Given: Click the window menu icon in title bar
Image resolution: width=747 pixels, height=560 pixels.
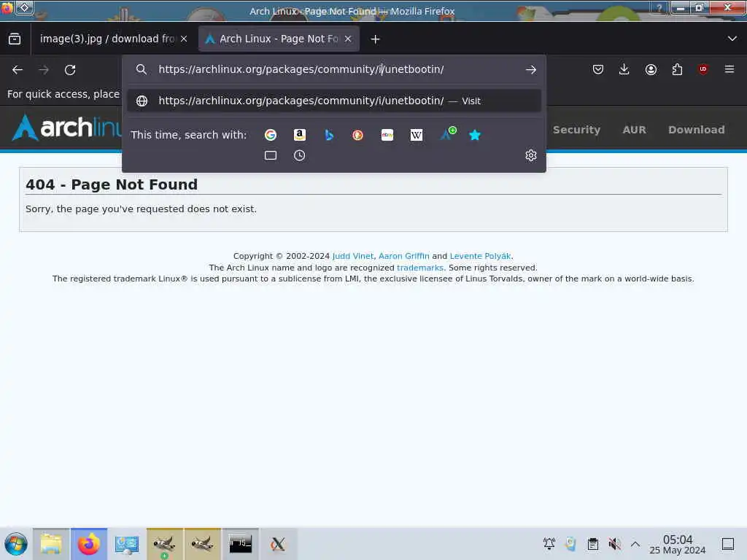Looking at the screenshot, I should point(7,7).
